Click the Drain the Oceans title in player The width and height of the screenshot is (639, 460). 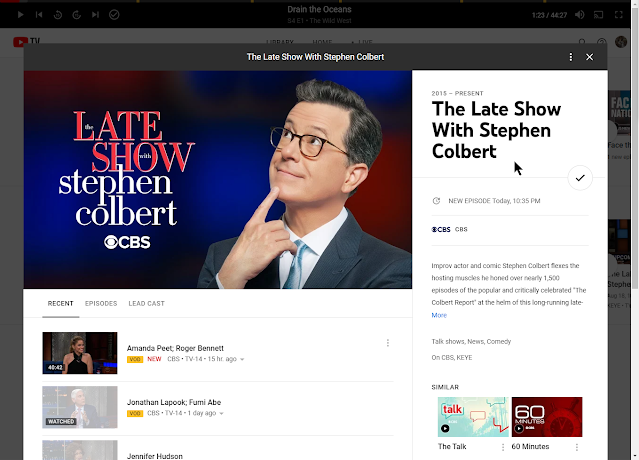pyautogui.click(x=319, y=9)
